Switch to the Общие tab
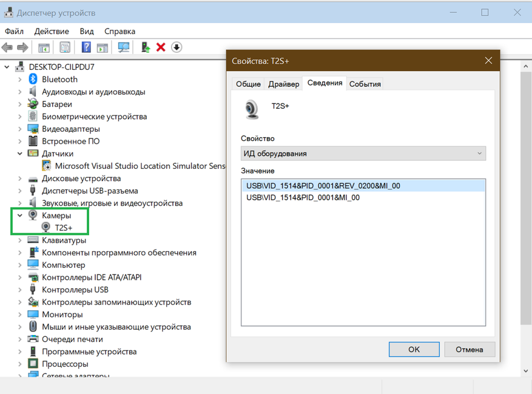This screenshot has width=532, height=394. [x=248, y=84]
